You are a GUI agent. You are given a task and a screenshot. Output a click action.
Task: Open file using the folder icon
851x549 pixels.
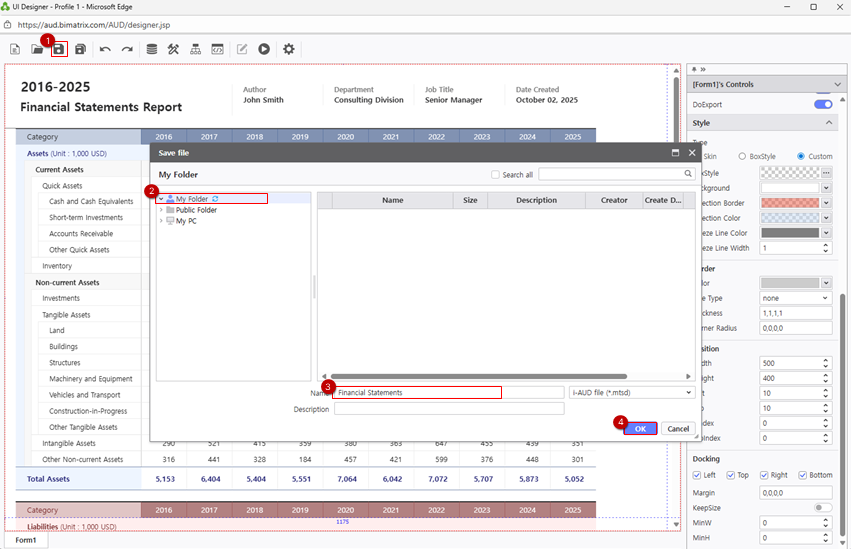[x=37, y=49]
